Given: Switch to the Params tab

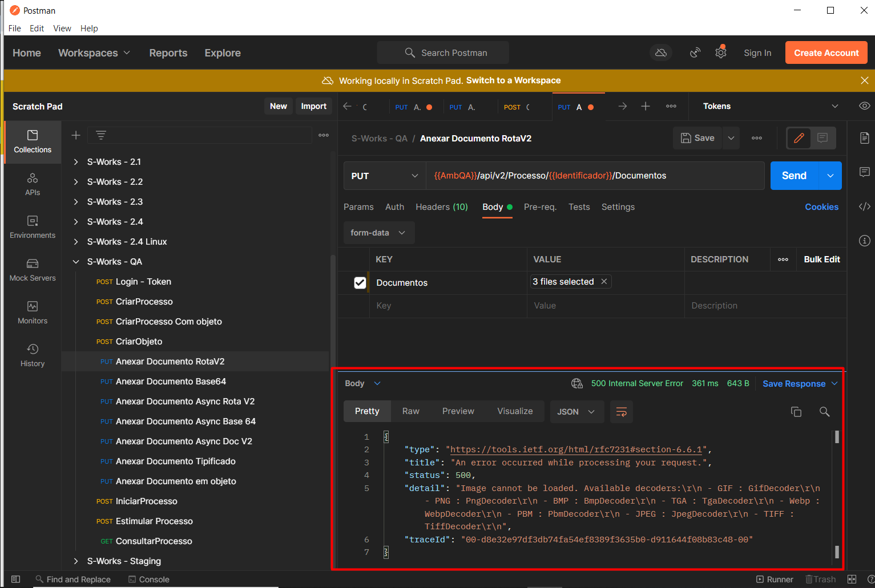Looking at the screenshot, I should (x=358, y=207).
